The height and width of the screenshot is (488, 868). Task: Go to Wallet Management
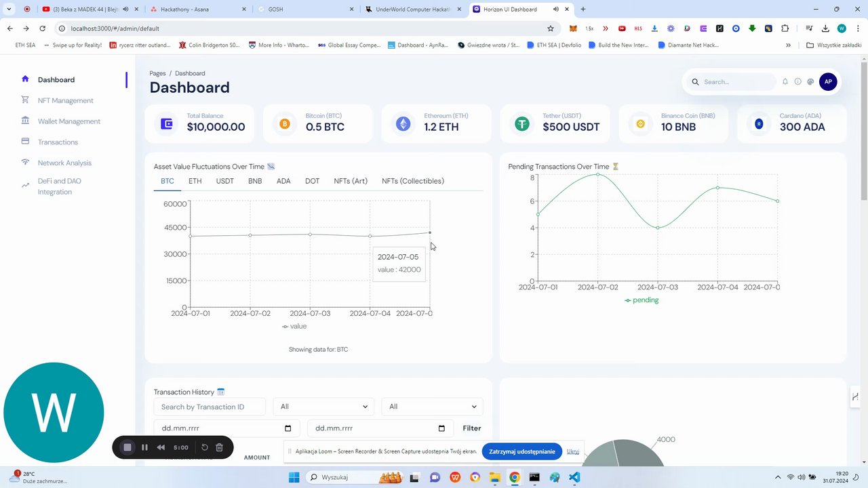click(68, 121)
